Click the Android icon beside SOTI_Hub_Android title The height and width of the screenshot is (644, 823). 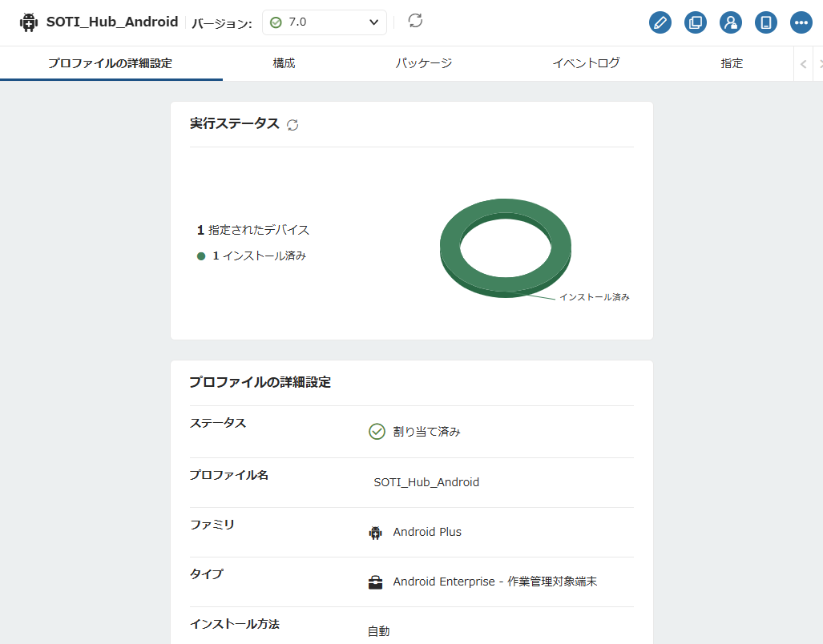pyautogui.click(x=29, y=22)
